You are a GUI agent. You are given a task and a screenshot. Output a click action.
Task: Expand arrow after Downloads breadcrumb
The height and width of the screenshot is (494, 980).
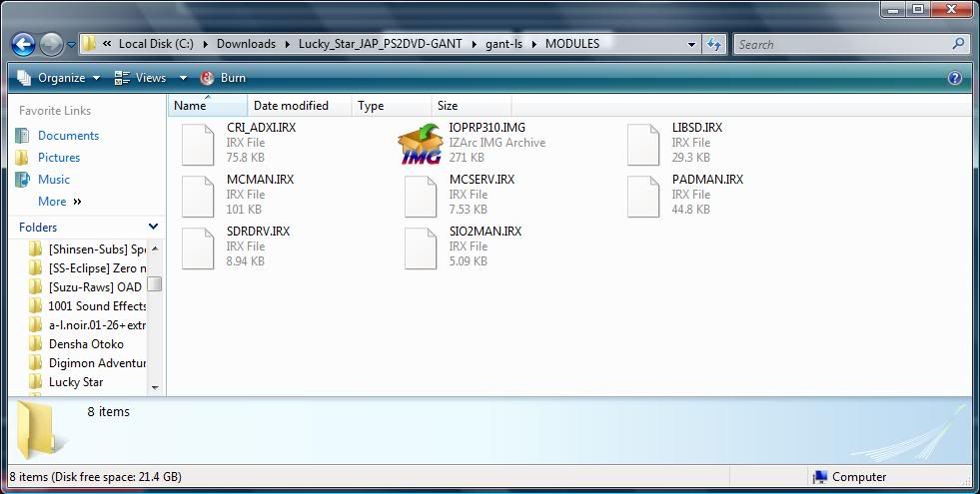[x=287, y=44]
